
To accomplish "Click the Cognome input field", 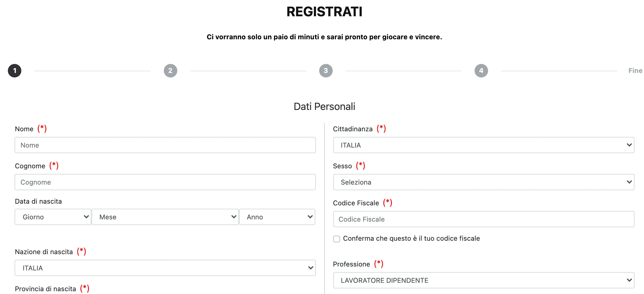I will tap(165, 182).
